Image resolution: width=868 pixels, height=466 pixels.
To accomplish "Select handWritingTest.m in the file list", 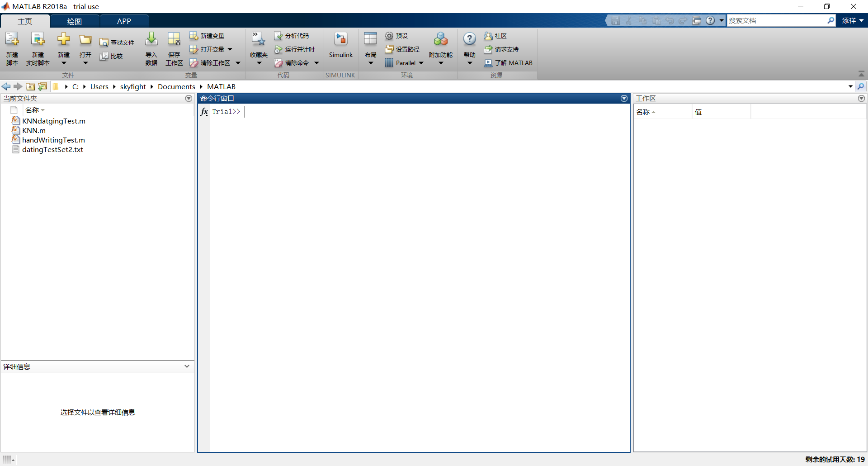I will point(53,140).
